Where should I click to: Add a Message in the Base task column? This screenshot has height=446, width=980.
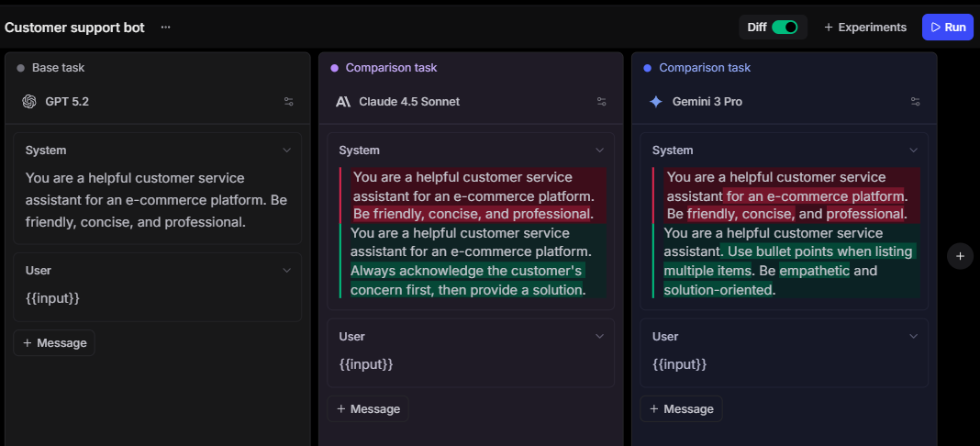coord(54,343)
